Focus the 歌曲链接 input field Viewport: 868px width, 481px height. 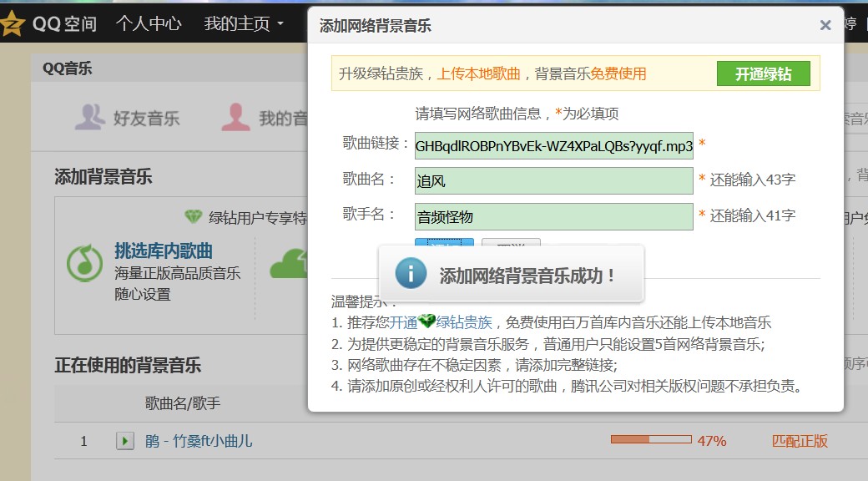pos(553,146)
